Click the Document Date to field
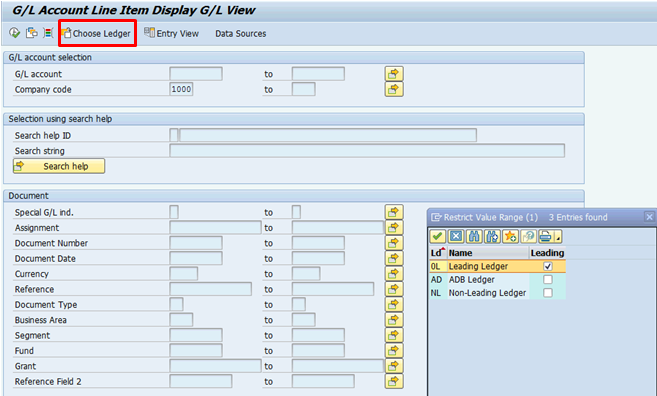Screen dimensions: 657x396 pos(318,258)
